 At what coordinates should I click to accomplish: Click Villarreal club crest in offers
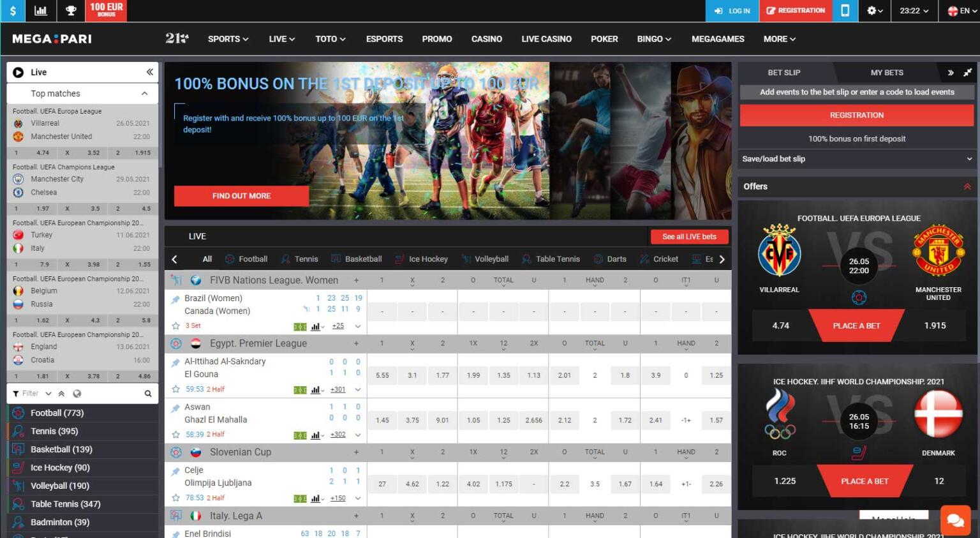coord(779,251)
